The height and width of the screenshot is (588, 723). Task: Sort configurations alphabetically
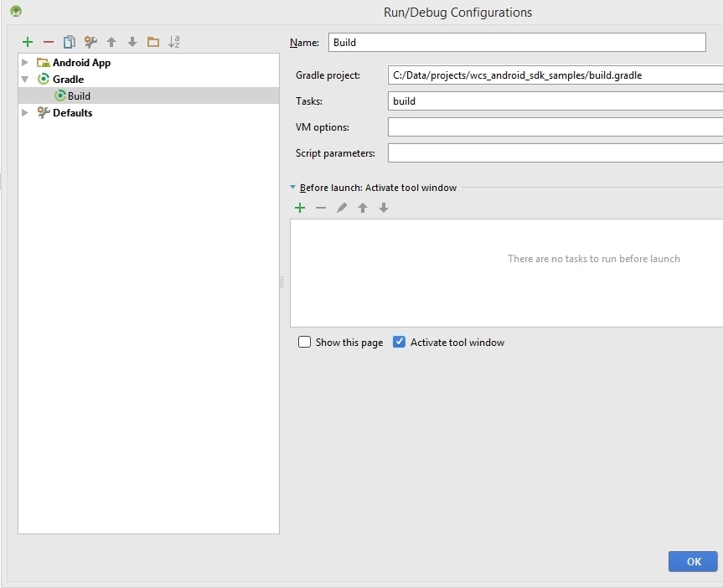[174, 42]
